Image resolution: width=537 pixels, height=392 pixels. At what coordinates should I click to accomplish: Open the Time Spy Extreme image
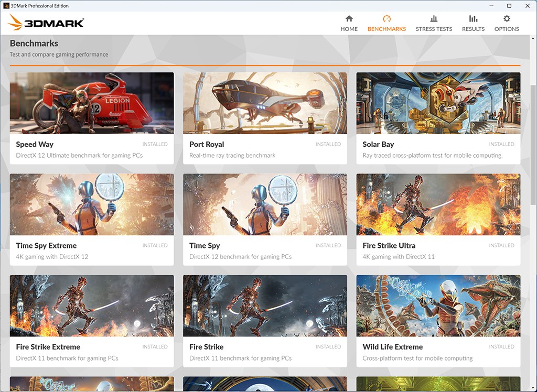(x=92, y=204)
